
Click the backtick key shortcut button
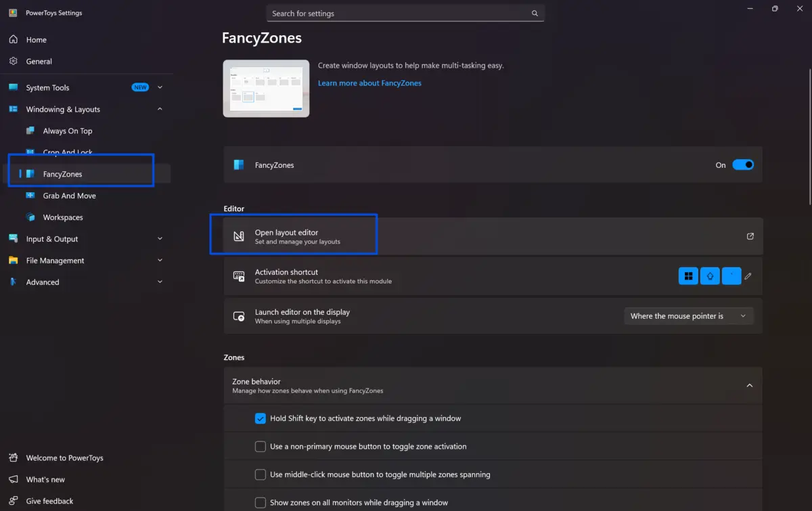click(731, 276)
